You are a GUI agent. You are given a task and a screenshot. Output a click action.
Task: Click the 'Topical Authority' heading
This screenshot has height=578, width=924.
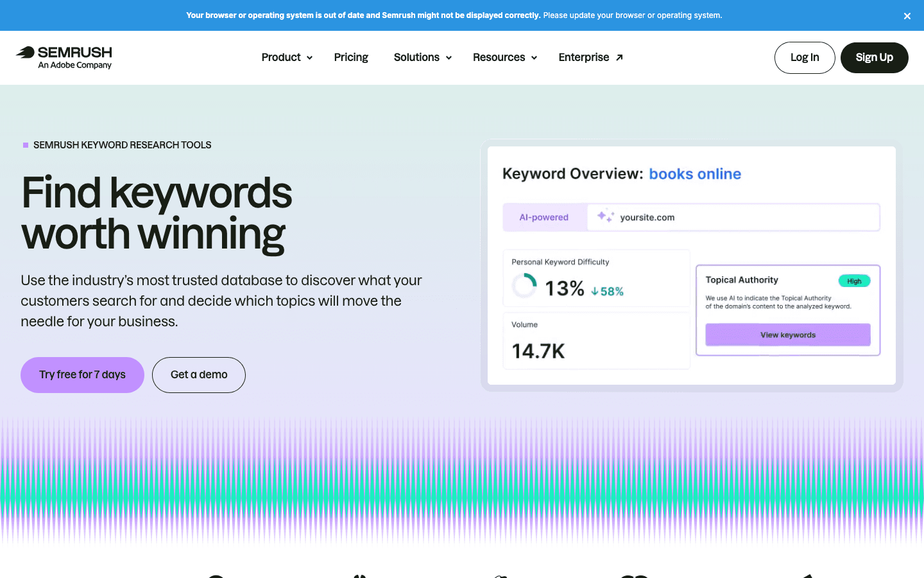pos(742,280)
